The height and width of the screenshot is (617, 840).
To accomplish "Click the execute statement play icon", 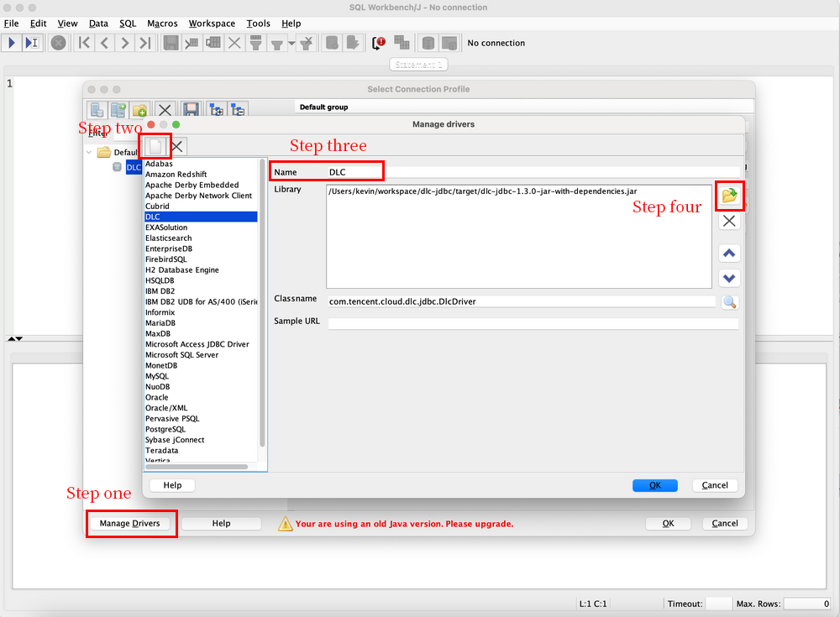I will (13, 43).
